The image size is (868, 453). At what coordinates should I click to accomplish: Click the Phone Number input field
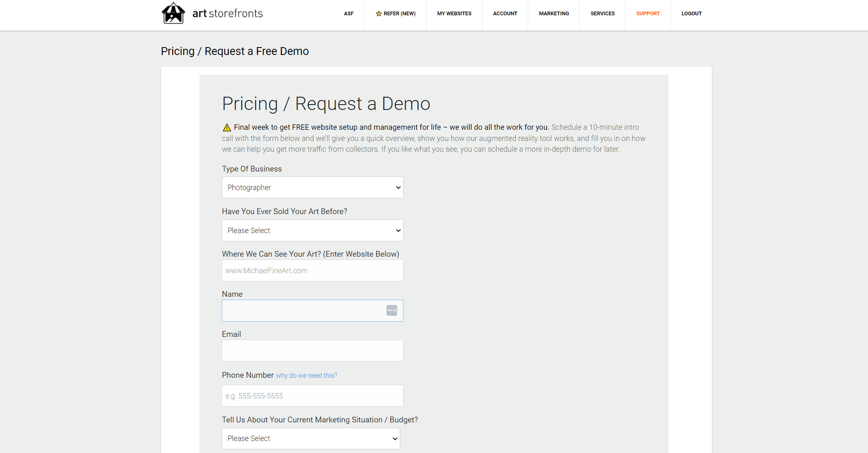point(312,396)
